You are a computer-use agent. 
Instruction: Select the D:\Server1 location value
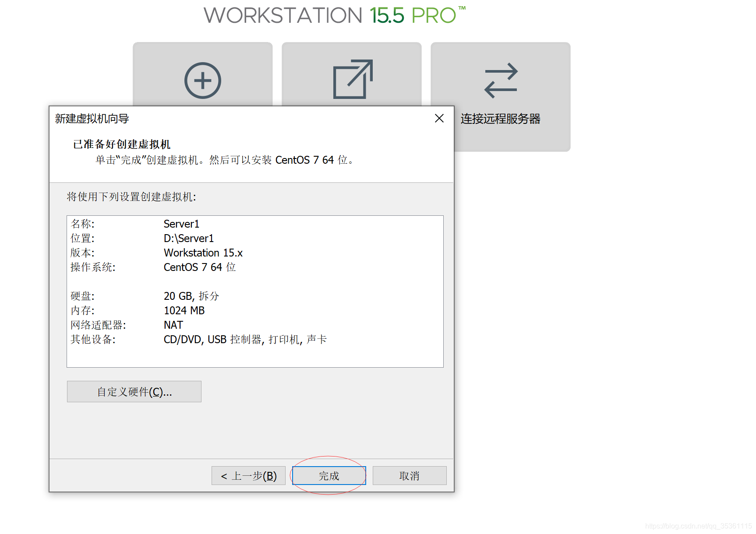(189, 238)
